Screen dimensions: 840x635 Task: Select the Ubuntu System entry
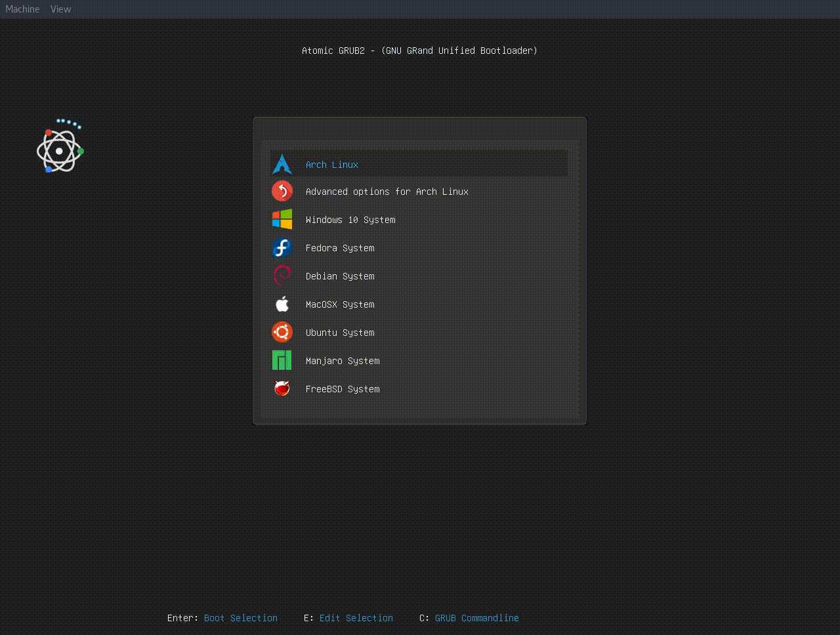[x=419, y=333]
